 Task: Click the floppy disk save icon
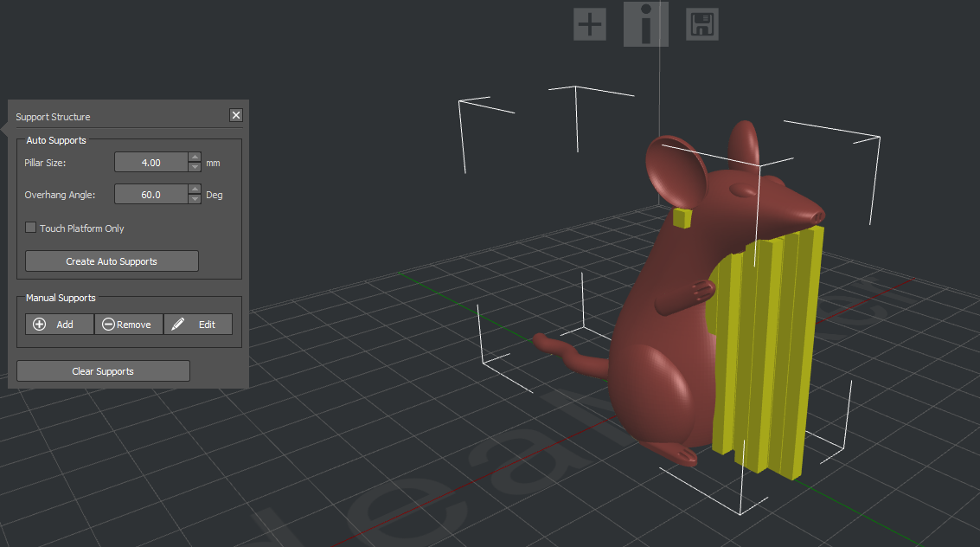click(x=701, y=24)
